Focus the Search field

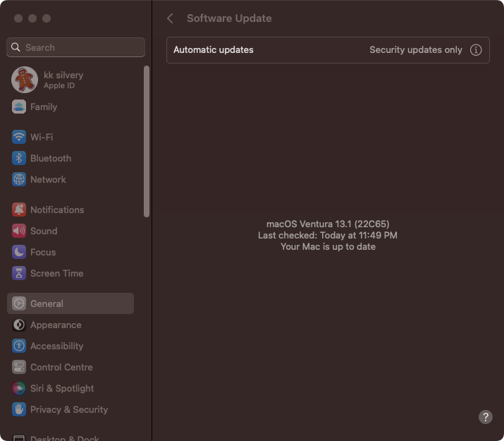pyautogui.click(x=75, y=47)
